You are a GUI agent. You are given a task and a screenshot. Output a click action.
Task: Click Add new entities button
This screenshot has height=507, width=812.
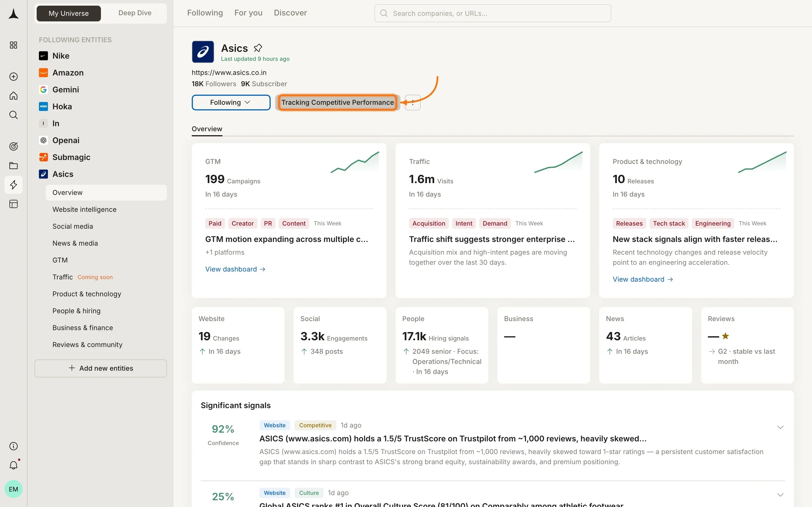click(x=100, y=368)
